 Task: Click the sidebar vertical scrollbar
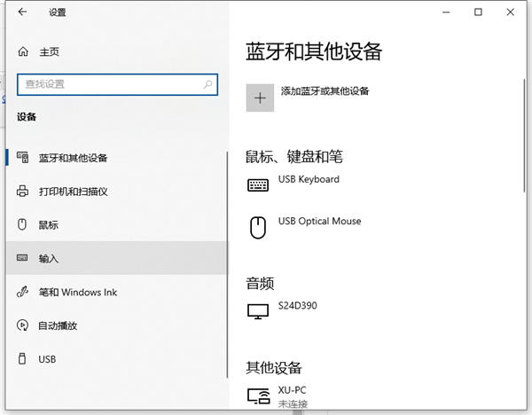coord(227,264)
